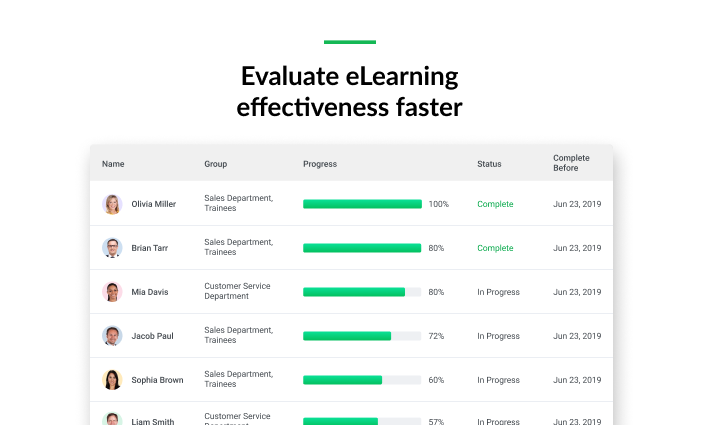Click Mia Davis's 80% progress bar
The image size is (706, 425).
[362, 292]
